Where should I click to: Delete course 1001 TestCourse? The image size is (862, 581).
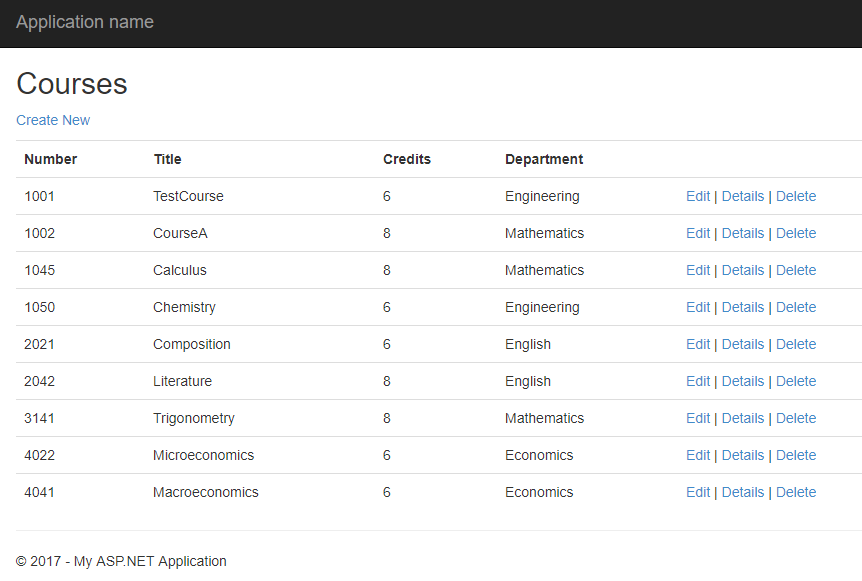796,196
